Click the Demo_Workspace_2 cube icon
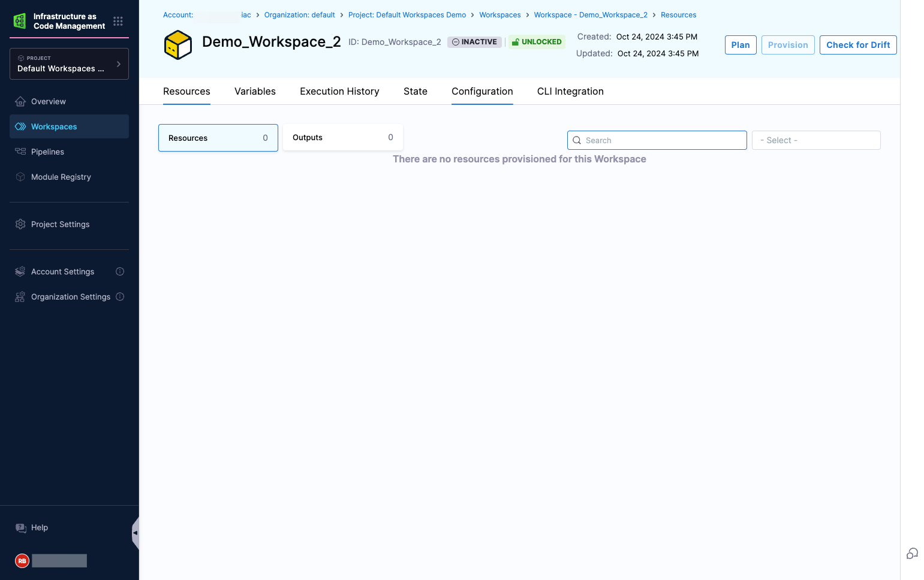Viewport: 924px width, 580px height. coord(178,45)
